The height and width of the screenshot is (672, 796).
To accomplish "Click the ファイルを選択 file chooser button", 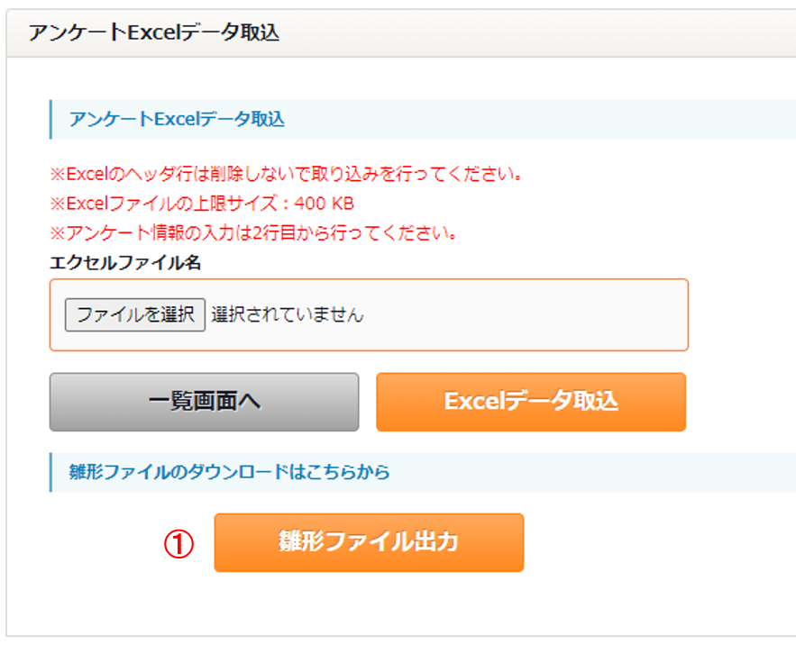I will 135,315.
